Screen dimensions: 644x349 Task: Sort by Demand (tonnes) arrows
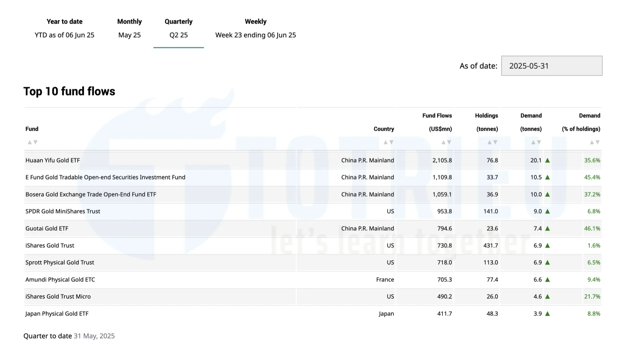[x=536, y=142]
